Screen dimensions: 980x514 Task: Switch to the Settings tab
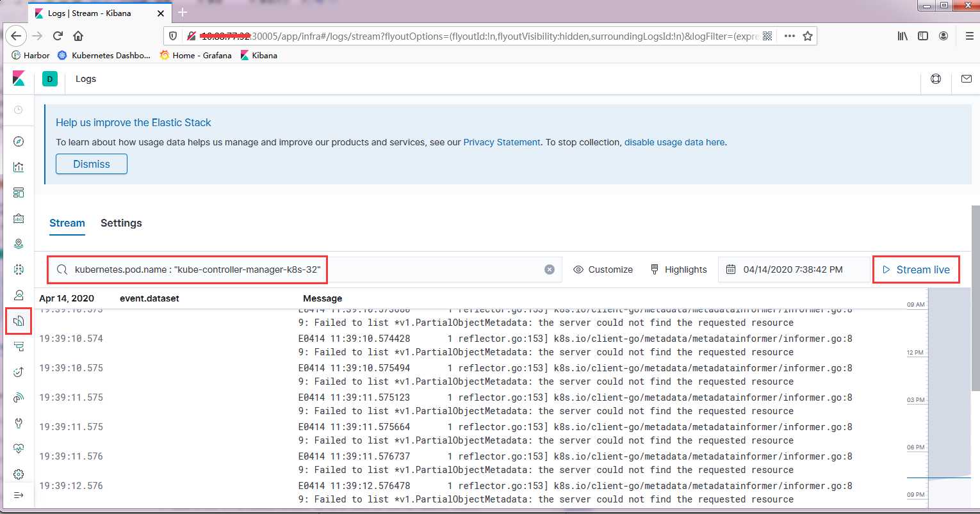click(121, 223)
